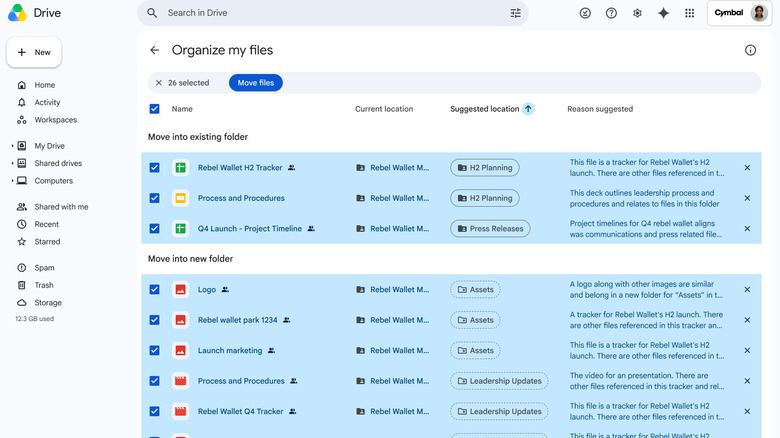Click the image icon beside Logo
Screen dimensions: 780x438
pos(181,289)
